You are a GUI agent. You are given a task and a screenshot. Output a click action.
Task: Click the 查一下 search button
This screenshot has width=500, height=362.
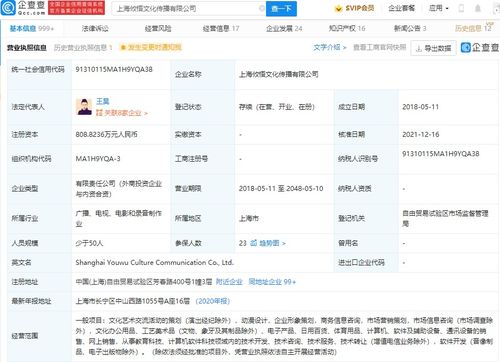tap(281, 8)
